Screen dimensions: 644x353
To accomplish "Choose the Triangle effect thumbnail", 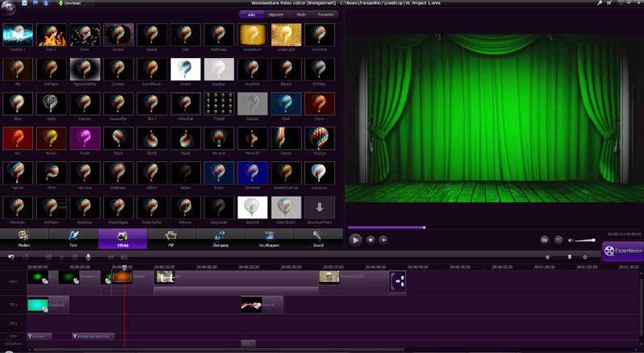I will click(320, 139).
